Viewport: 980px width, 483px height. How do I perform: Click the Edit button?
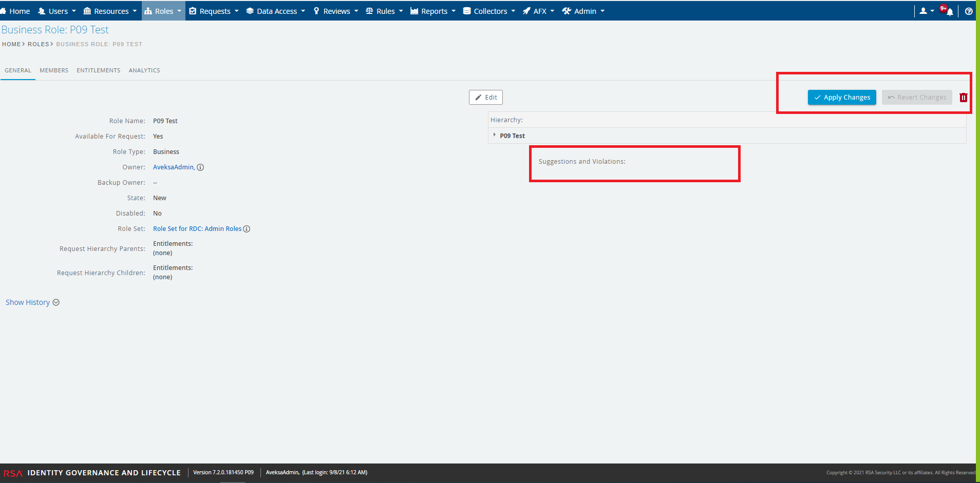click(x=485, y=98)
